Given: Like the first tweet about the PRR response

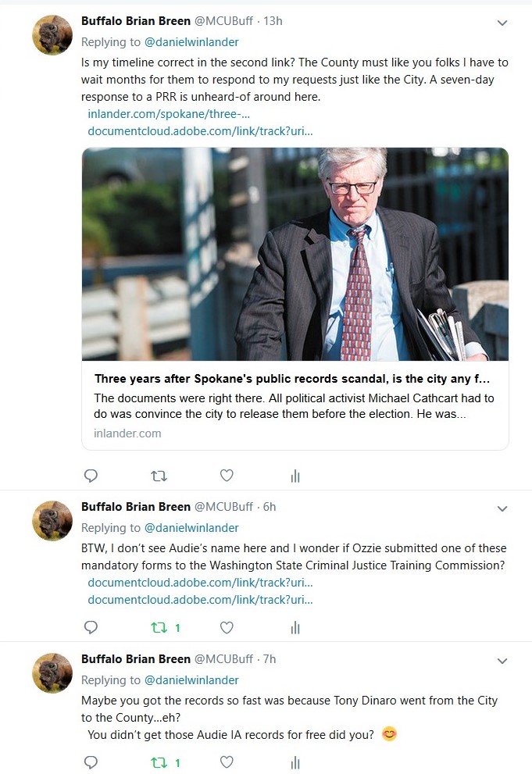Looking at the screenshot, I should 227,476.
